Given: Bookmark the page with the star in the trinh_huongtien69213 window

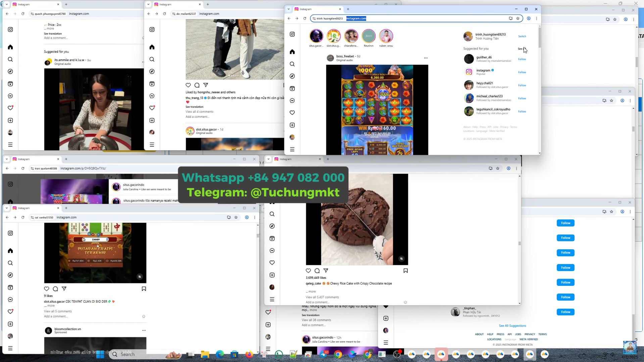Looking at the screenshot, I should point(518,18).
